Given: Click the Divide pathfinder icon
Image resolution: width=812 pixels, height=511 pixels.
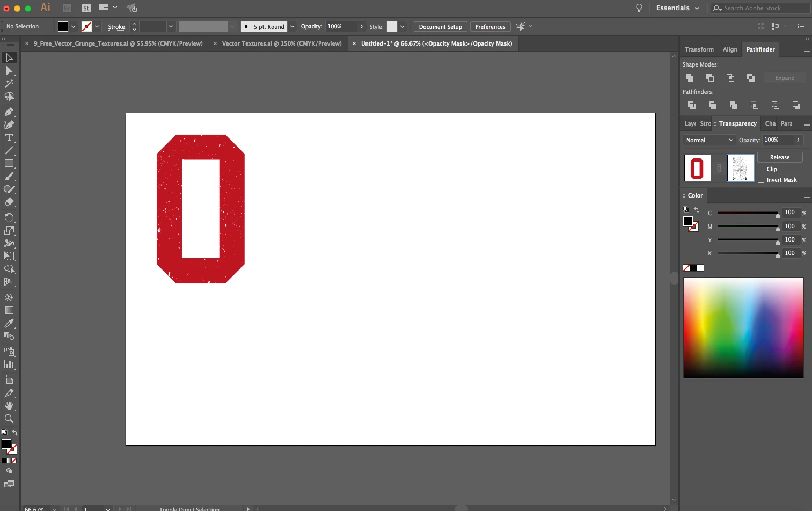Looking at the screenshot, I should [692, 105].
